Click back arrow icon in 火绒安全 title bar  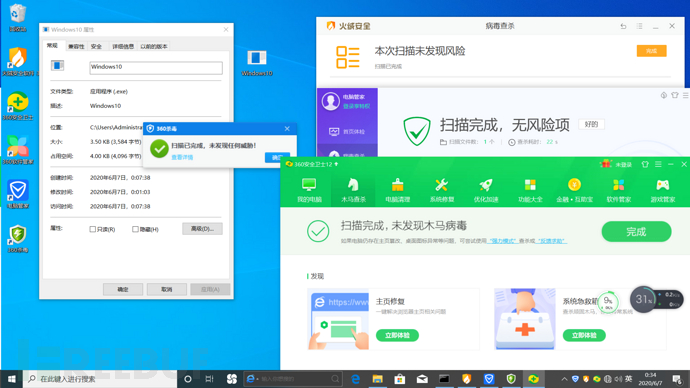tap(623, 26)
